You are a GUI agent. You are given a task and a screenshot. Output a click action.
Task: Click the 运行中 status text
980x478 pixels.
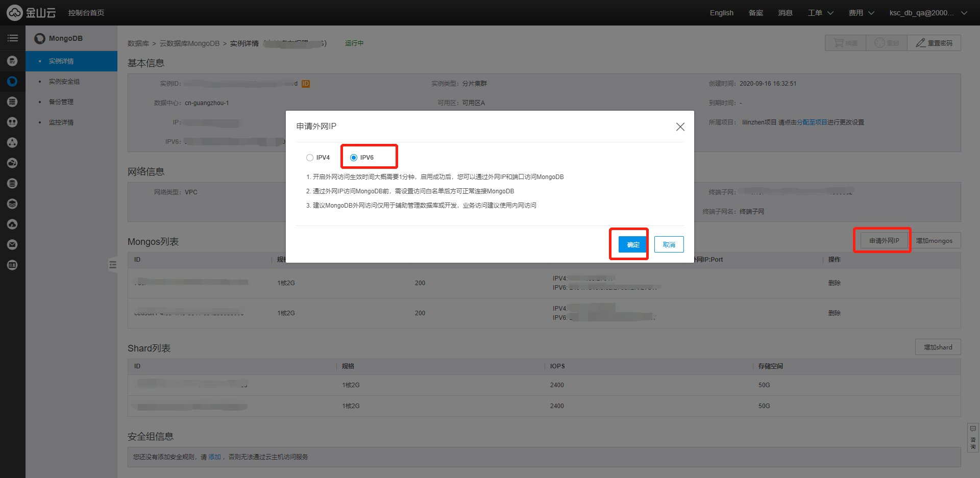tap(354, 43)
